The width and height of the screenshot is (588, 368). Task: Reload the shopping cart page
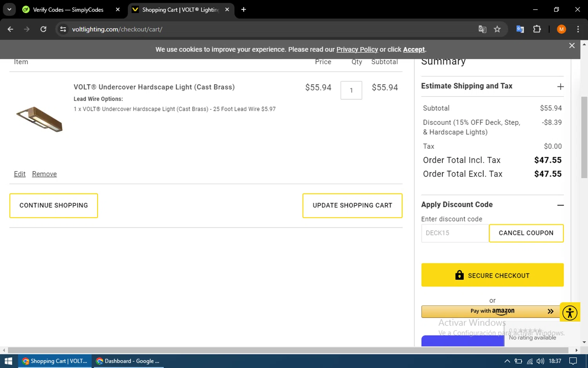(x=43, y=29)
